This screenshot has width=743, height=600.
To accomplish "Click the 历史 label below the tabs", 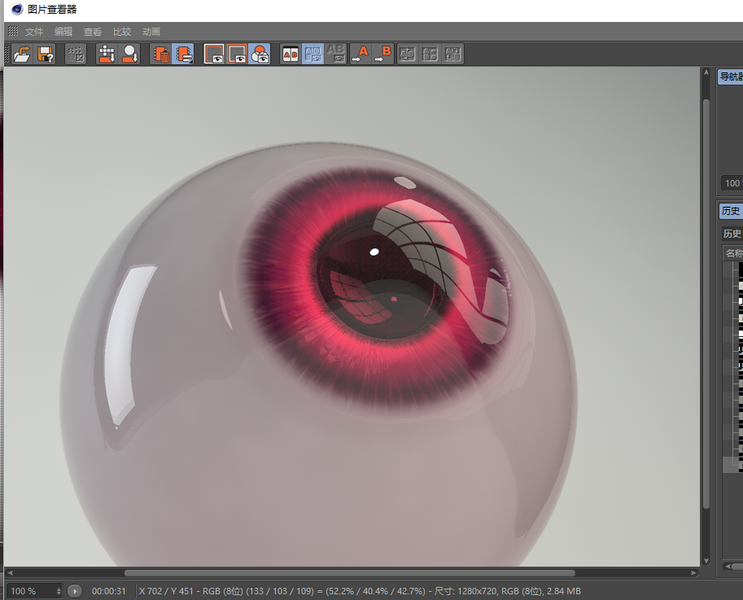I will coord(732,233).
